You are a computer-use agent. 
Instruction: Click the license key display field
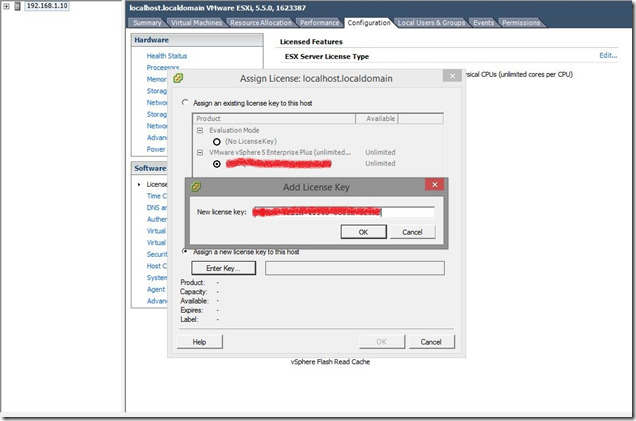pyautogui.click(x=355, y=268)
